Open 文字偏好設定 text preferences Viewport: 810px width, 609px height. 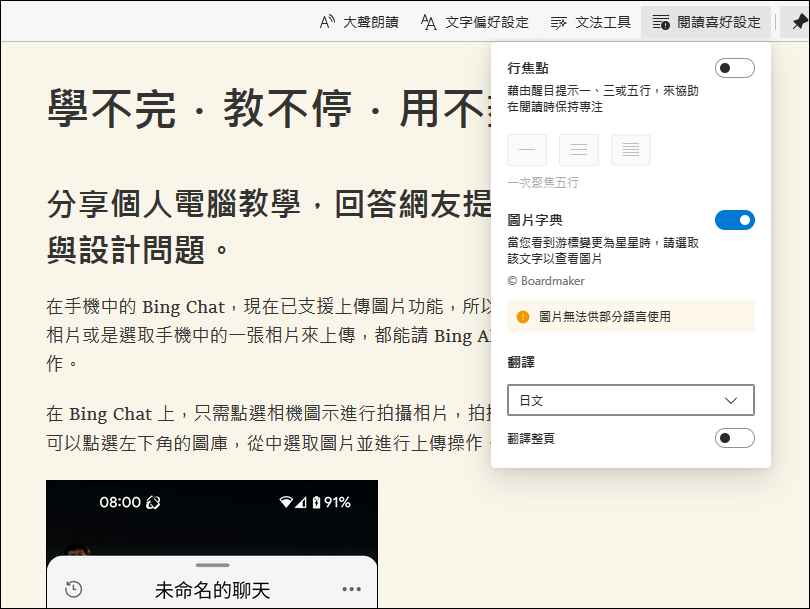[x=475, y=22]
